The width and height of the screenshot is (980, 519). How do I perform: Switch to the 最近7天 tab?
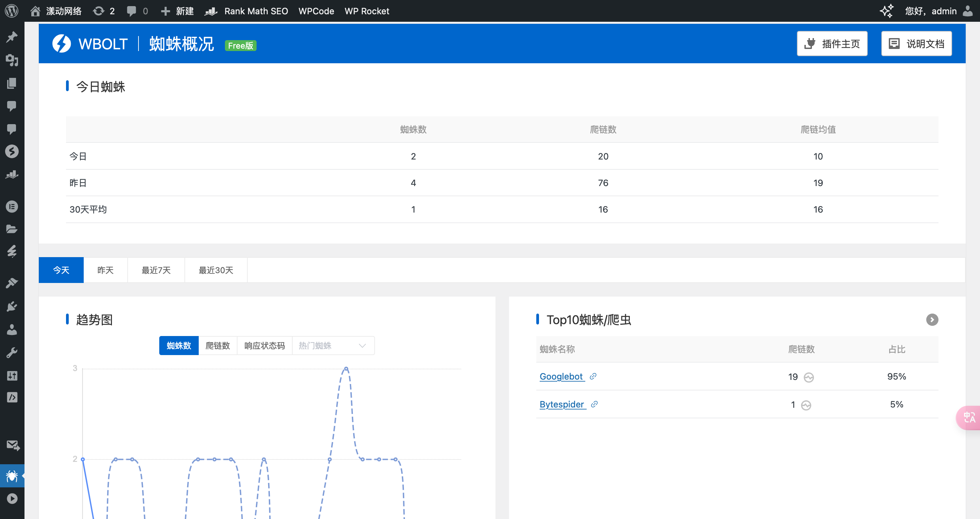pos(156,270)
